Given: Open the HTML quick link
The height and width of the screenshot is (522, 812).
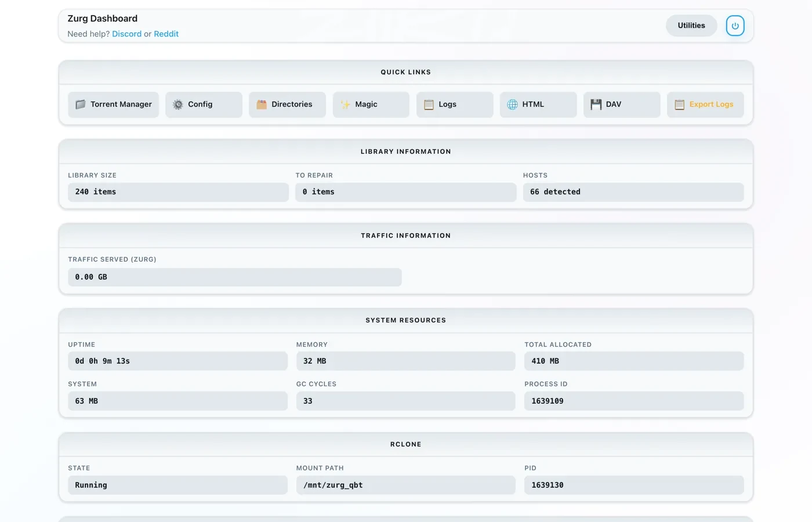Looking at the screenshot, I should [538, 104].
